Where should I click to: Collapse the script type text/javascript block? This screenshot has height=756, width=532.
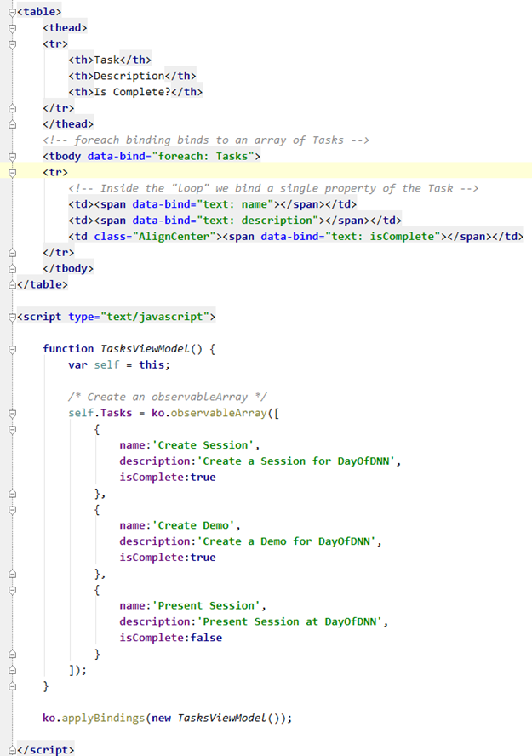coord(13,317)
